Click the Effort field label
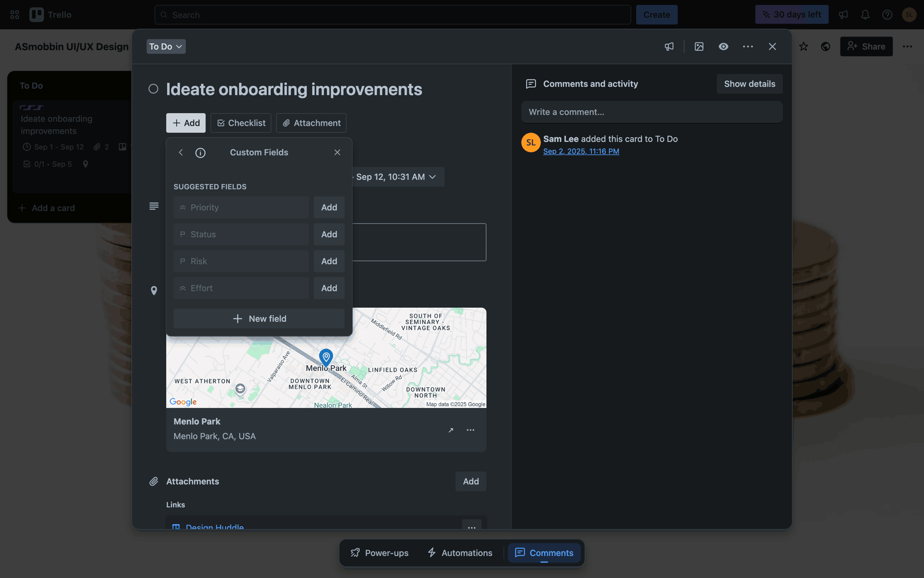This screenshot has width=924, height=578. (241, 288)
